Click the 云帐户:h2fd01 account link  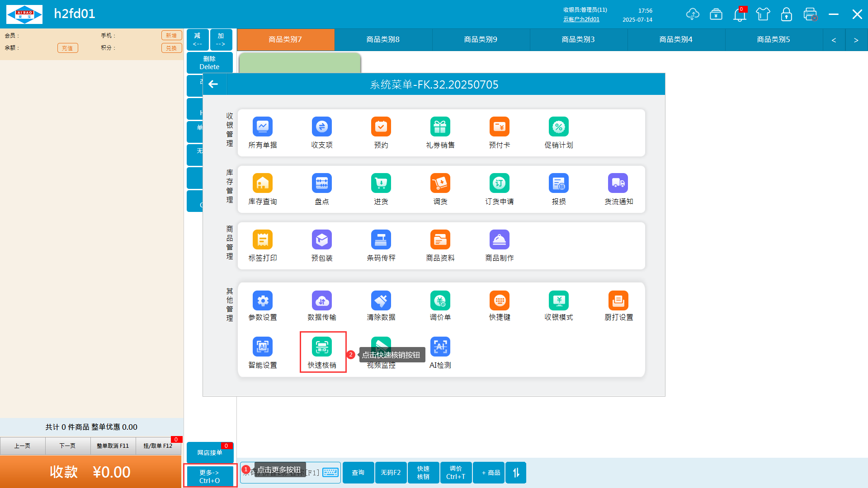(x=581, y=19)
